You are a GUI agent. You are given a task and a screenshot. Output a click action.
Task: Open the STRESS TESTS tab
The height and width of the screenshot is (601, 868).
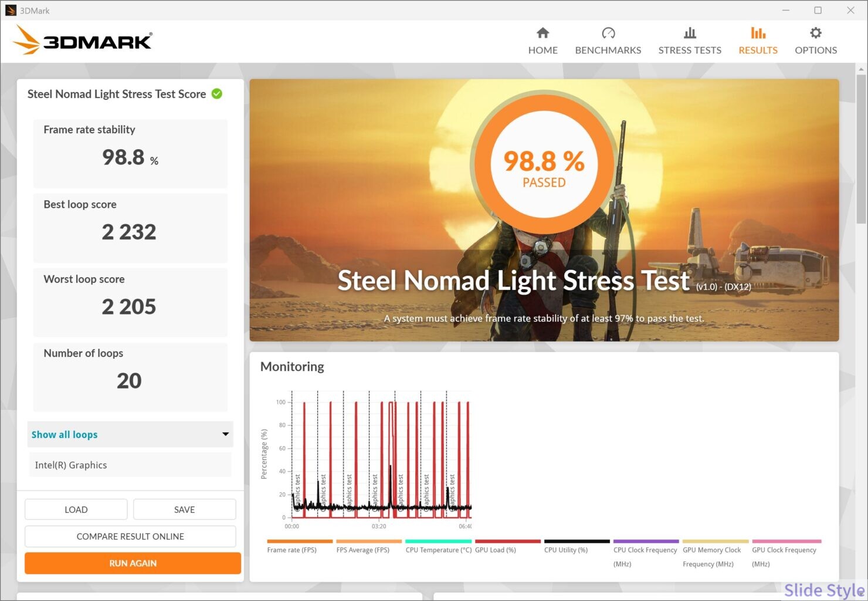(x=690, y=50)
